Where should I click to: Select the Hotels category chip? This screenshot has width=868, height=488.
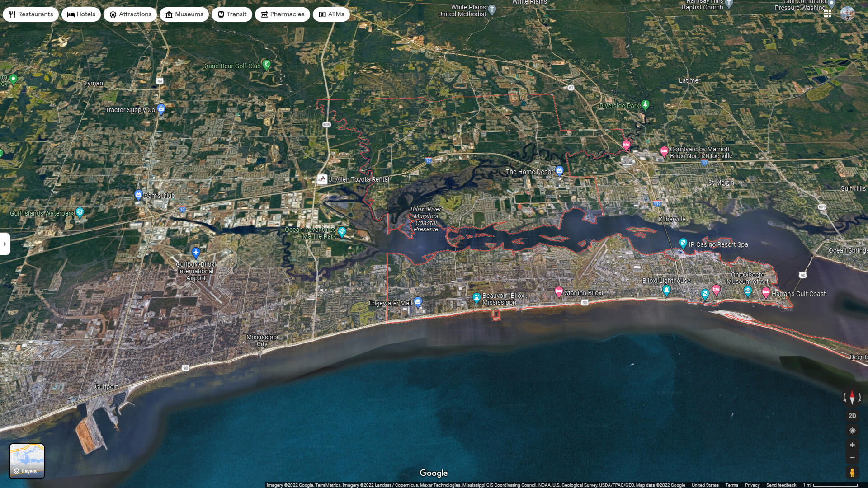pos(81,14)
